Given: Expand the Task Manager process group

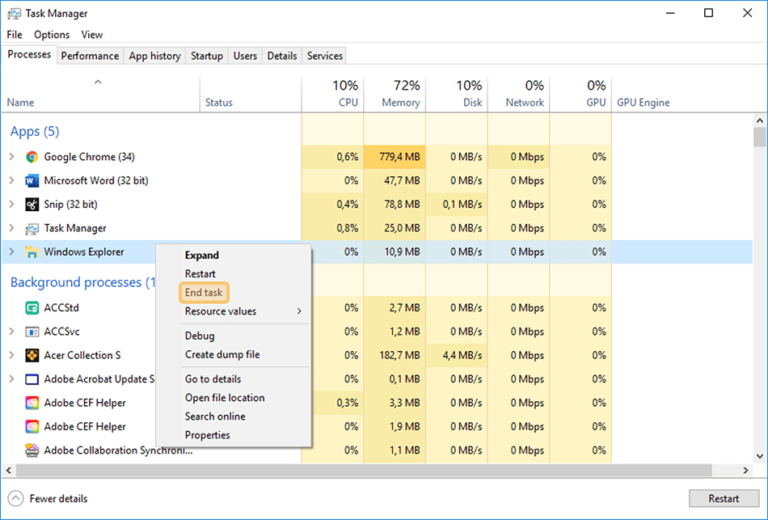Looking at the screenshot, I should point(12,228).
